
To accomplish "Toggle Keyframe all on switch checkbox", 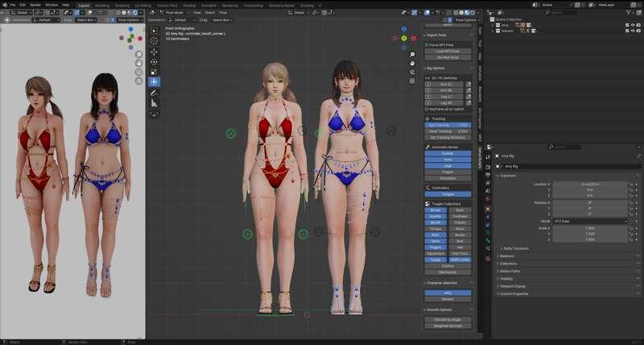I will pyautogui.click(x=427, y=110).
